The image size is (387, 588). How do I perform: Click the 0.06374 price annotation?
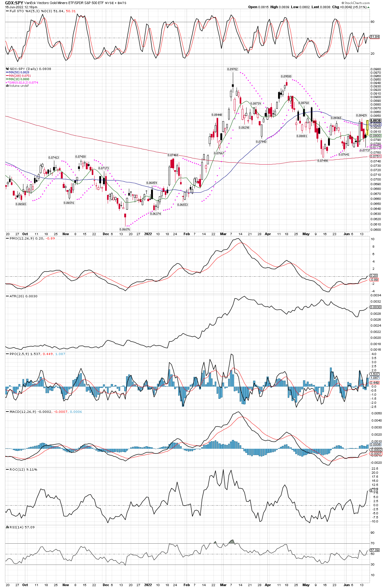point(155,214)
